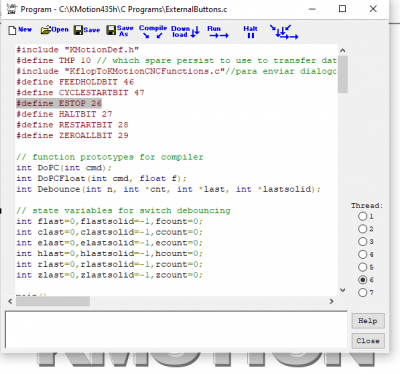Save the current program
The height and width of the screenshot is (374, 400).
pos(87,30)
